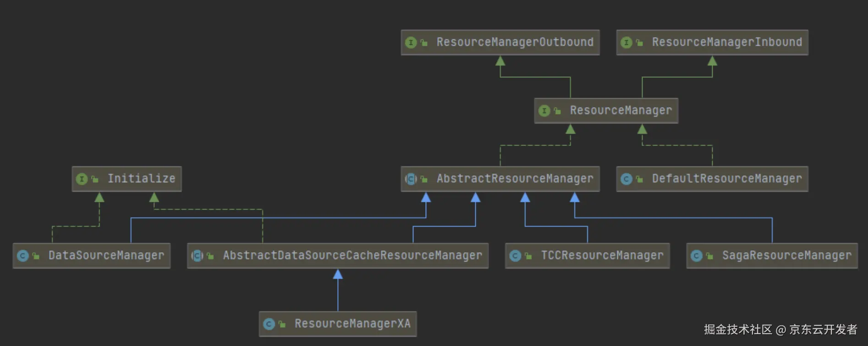Select the DataSourceManager class label
This screenshot has height=346, width=868.
click(x=106, y=255)
